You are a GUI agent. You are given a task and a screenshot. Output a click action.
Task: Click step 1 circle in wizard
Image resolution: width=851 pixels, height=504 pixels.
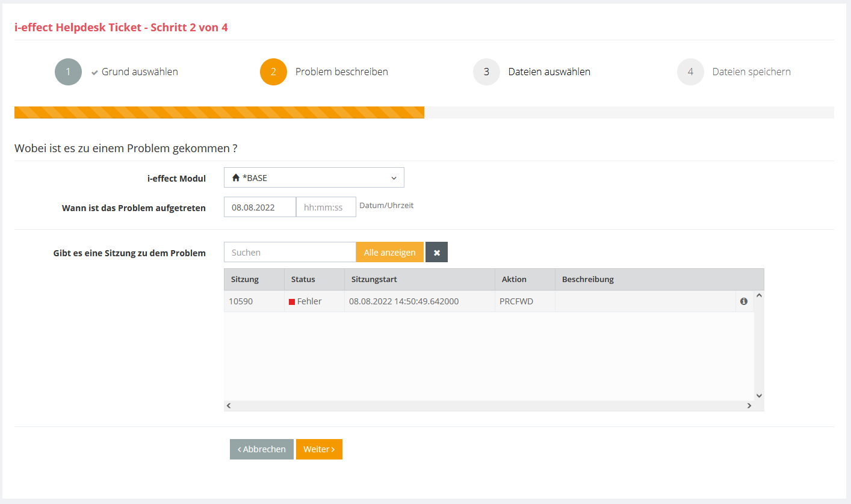[68, 72]
